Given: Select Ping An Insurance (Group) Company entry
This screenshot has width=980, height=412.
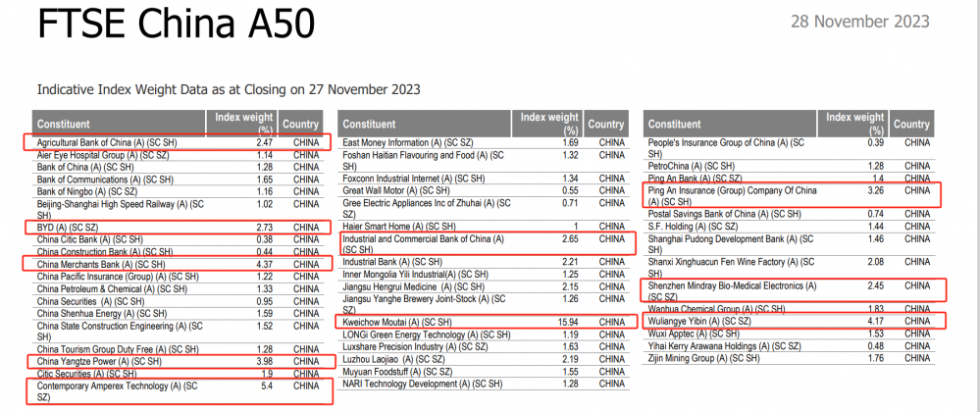Looking at the screenshot, I should point(732,195).
